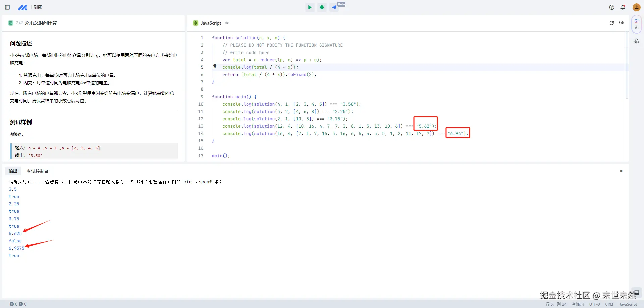Open the help question mark icon
This screenshot has height=308, width=644.
(x=612, y=7)
